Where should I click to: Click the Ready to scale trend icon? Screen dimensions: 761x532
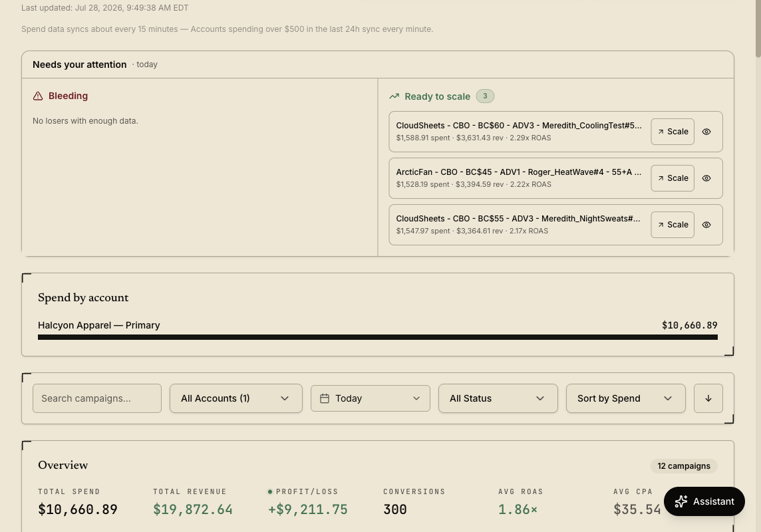coord(394,96)
